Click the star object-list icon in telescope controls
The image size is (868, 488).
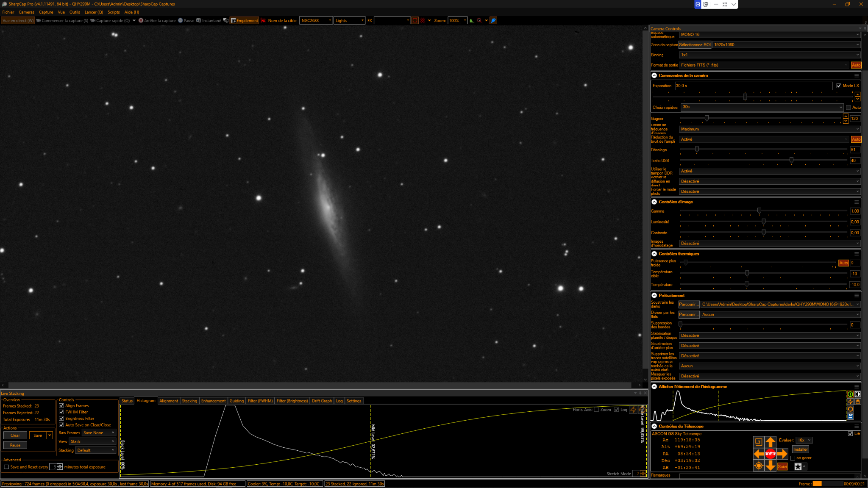pyautogui.click(x=798, y=466)
